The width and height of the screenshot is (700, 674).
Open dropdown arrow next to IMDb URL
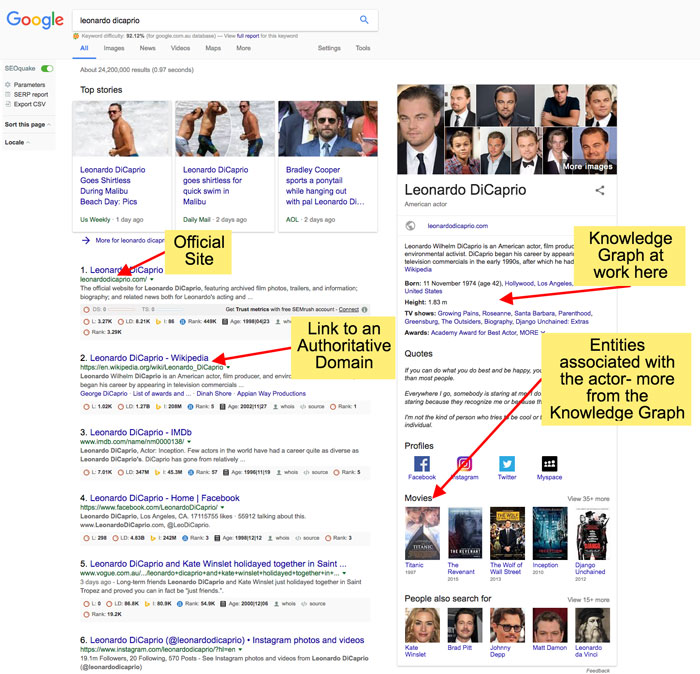click(189, 441)
